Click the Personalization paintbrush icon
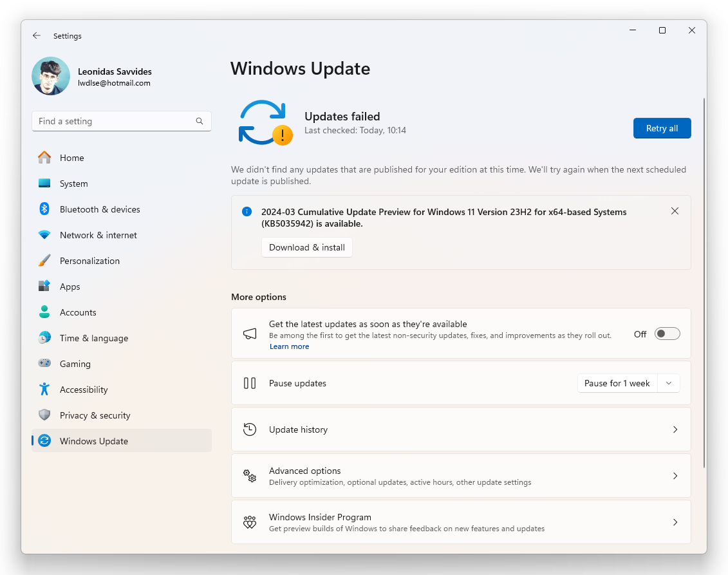Image resolution: width=728 pixels, height=575 pixels. pos(44,261)
